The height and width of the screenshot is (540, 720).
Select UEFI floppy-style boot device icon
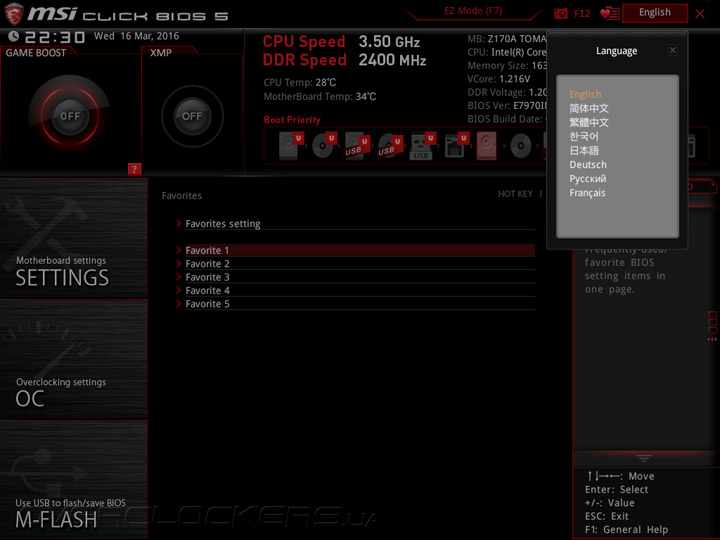[x=456, y=146]
